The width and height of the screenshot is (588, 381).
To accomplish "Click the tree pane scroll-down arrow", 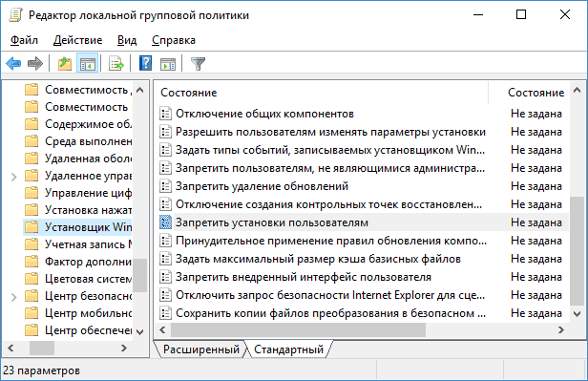I will pyautogui.click(x=140, y=332).
